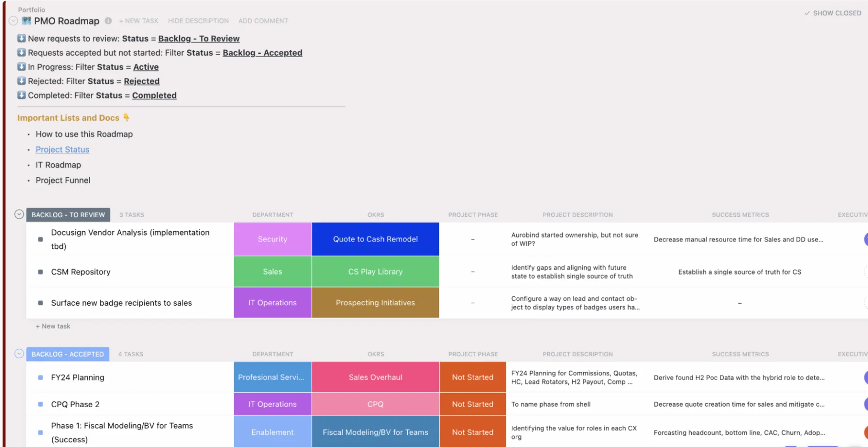
Task: Click the status square for CPQ Phase 2
Action: coord(40,404)
